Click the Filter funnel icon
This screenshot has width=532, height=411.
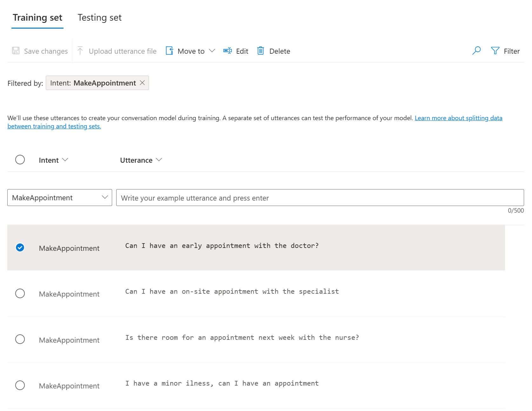[495, 51]
